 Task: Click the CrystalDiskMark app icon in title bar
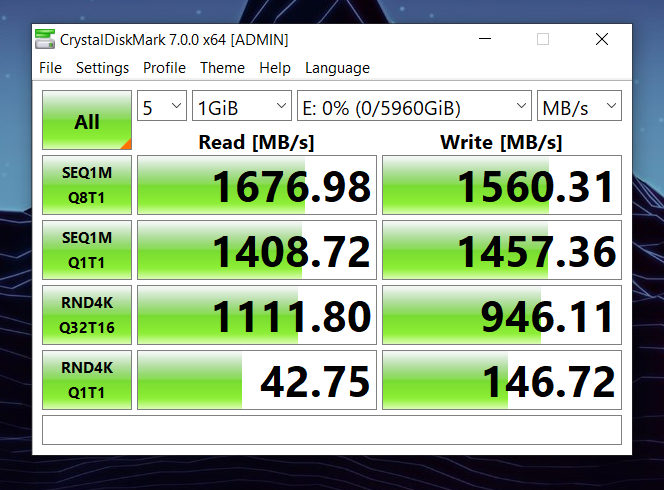point(45,39)
